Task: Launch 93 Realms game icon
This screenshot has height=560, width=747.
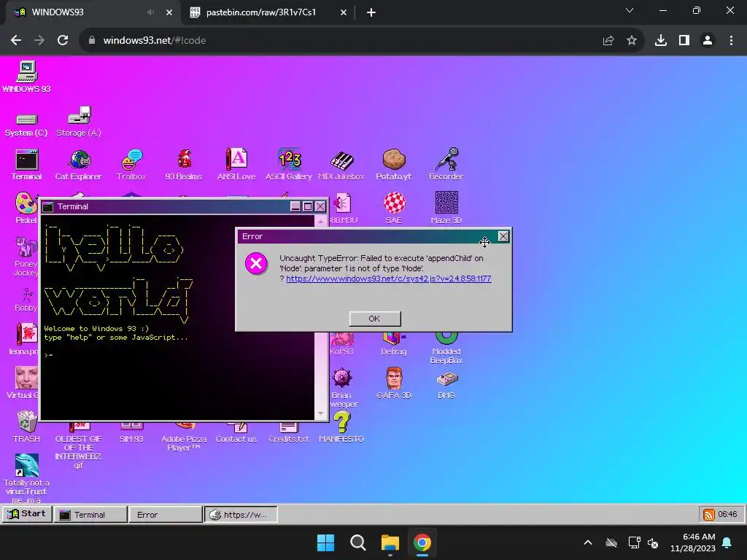Action: click(x=184, y=165)
